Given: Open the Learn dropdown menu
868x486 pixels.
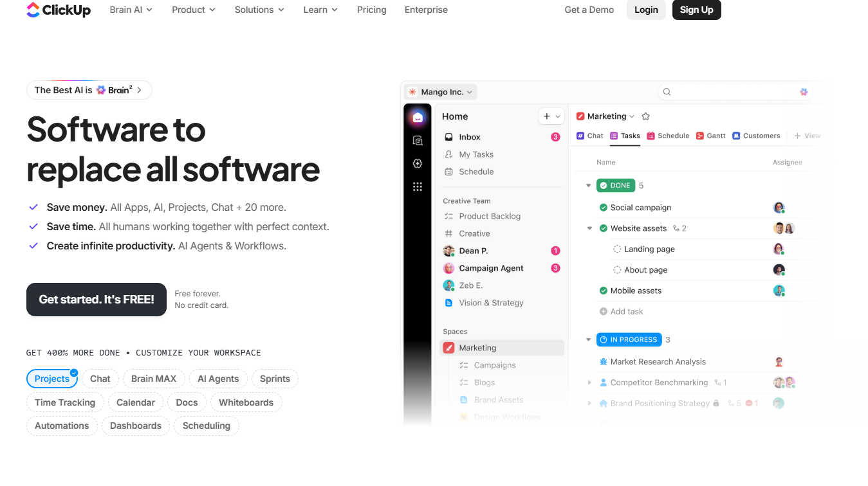Looking at the screenshot, I should coord(320,10).
